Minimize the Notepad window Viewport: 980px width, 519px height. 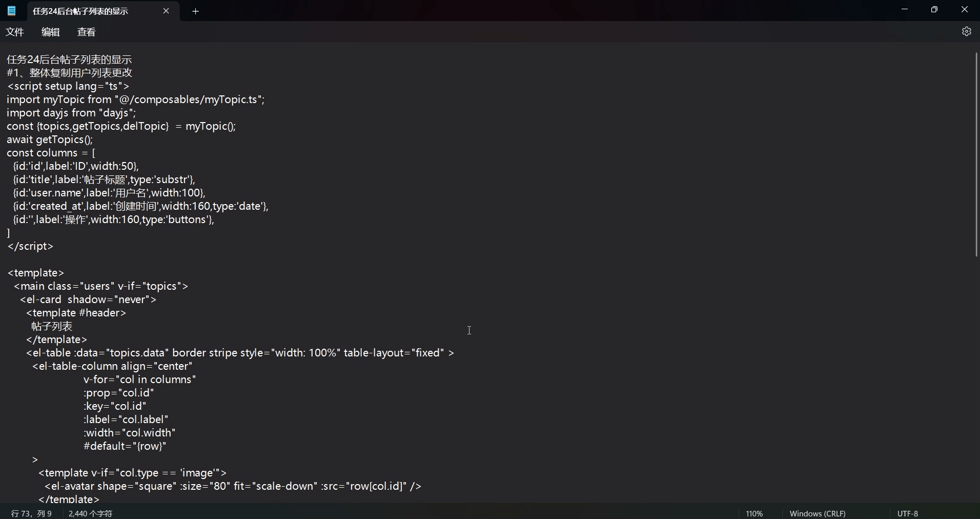(x=905, y=9)
